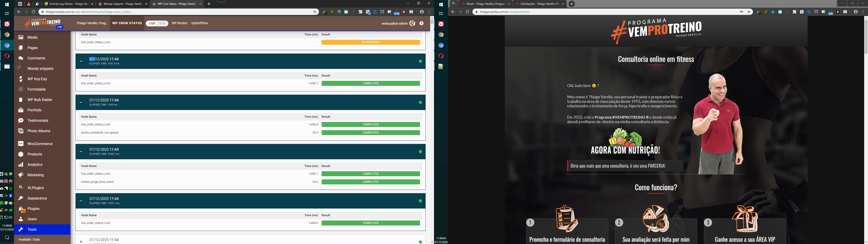
Task: Select the Light theme option
Action: [x=152, y=23]
